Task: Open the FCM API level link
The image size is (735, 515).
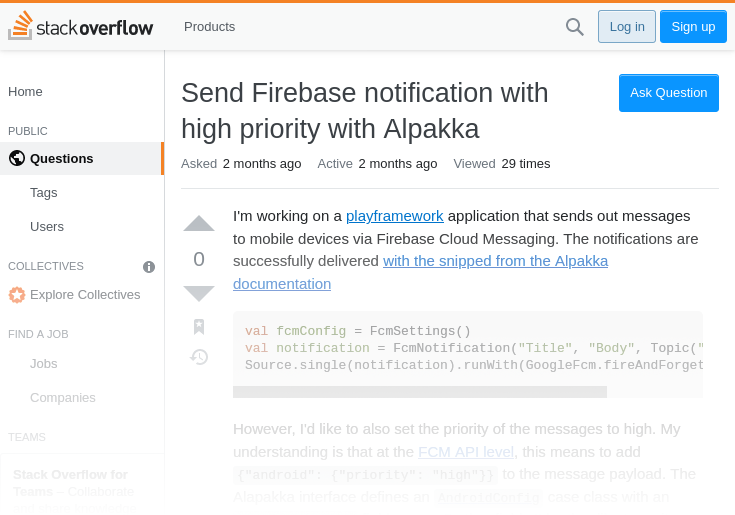Action: click(x=466, y=452)
